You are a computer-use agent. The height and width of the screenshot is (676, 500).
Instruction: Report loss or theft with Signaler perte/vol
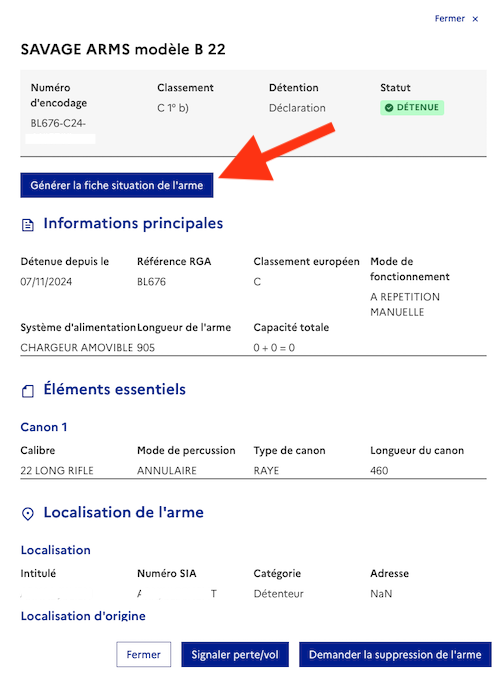coord(235,654)
